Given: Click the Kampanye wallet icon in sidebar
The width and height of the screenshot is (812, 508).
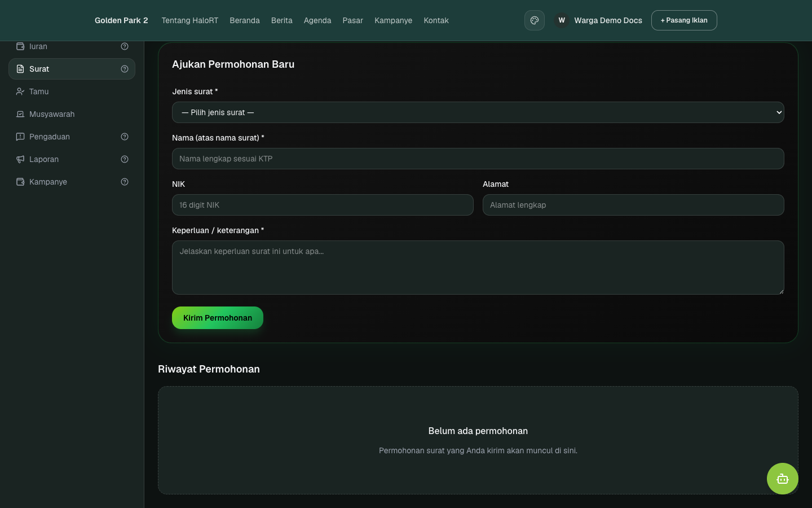Looking at the screenshot, I should [20, 182].
